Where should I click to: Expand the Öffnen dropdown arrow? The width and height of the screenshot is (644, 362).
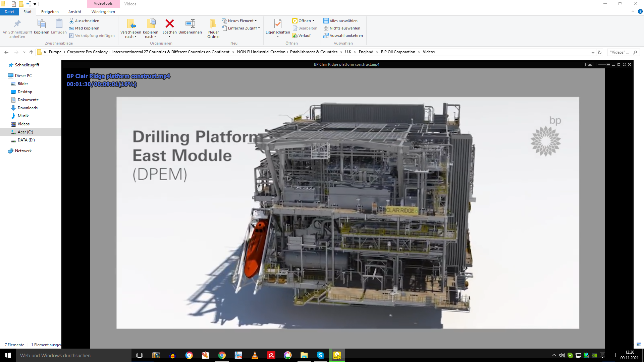(x=313, y=21)
